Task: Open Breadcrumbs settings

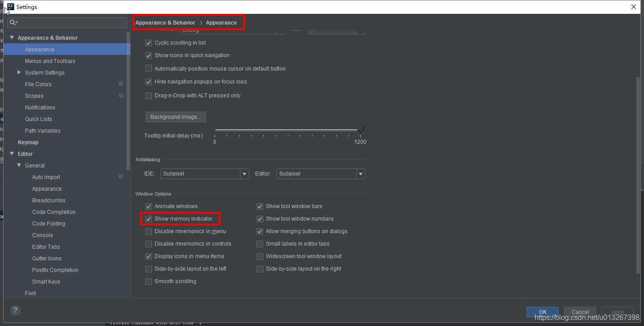Action: 49,201
